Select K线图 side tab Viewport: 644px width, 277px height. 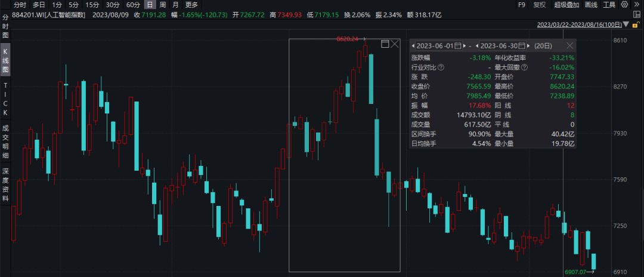pyautogui.click(x=5, y=60)
